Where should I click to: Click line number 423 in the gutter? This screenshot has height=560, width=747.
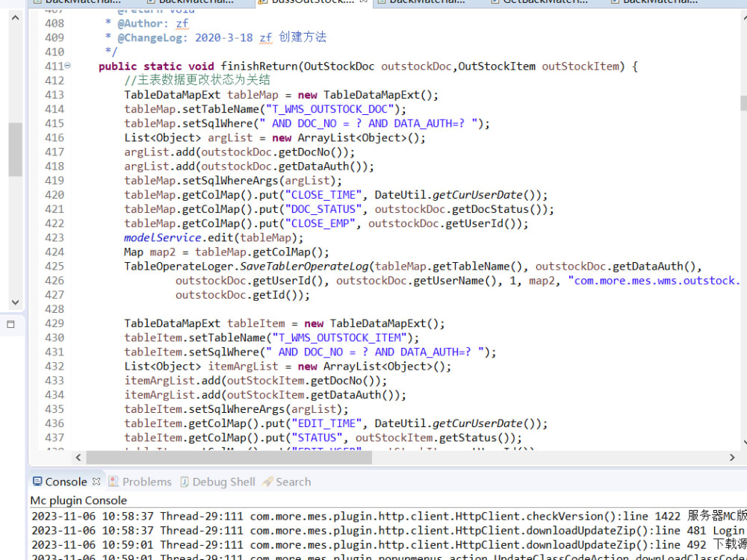pos(55,237)
